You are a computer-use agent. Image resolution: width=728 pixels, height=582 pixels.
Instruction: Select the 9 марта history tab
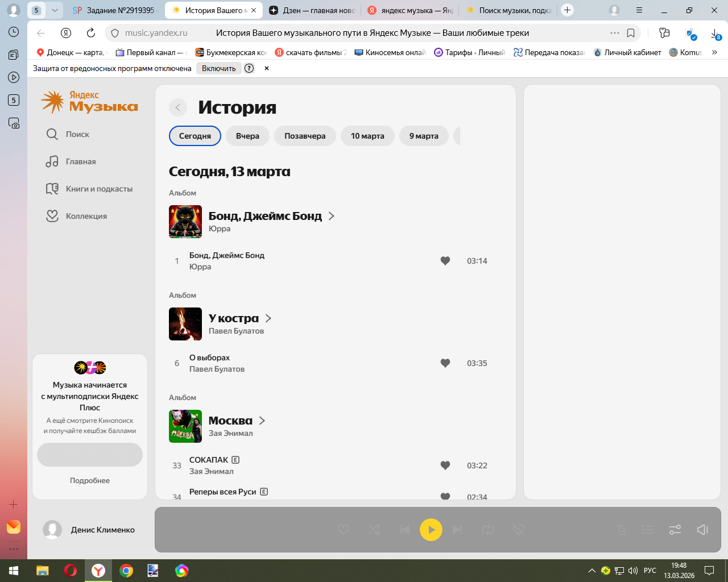[x=424, y=136]
